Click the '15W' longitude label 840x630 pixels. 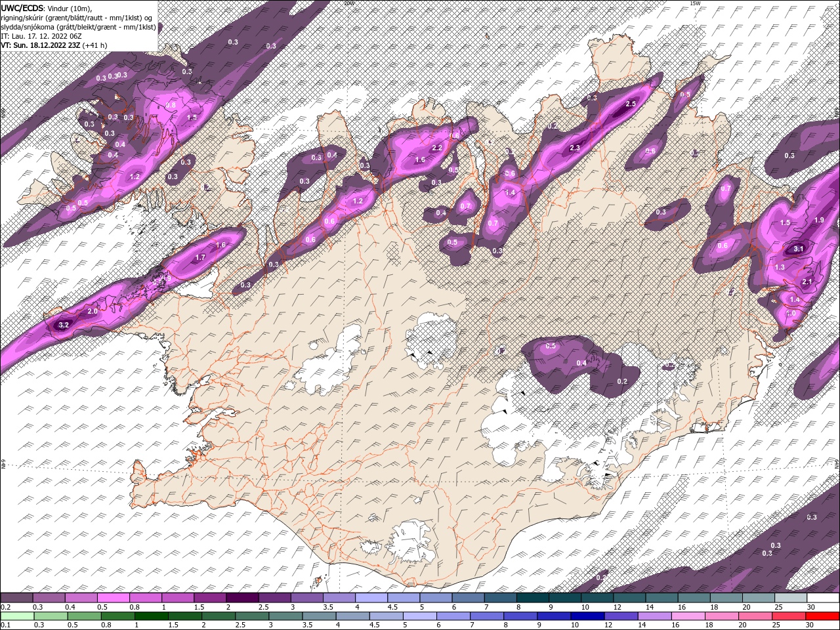click(695, 3)
